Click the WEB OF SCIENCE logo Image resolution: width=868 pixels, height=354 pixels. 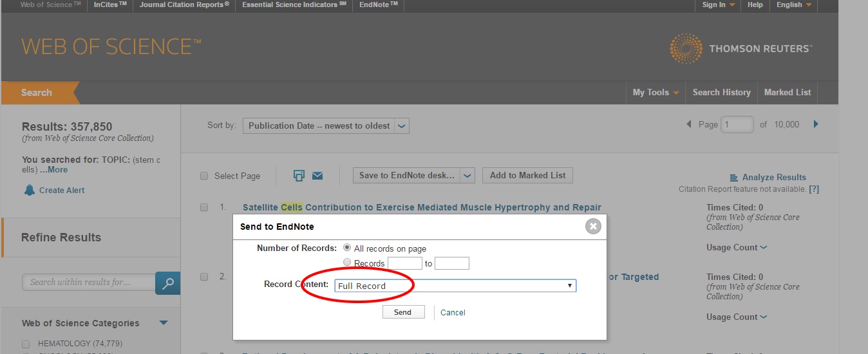(x=111, y=46)
